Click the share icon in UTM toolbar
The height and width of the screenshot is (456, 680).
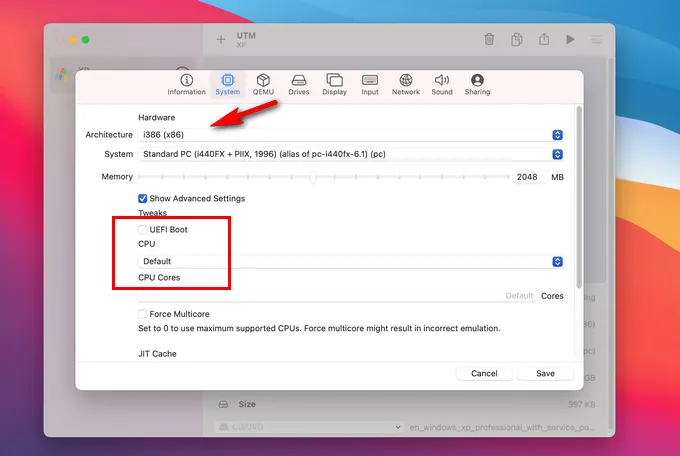(544, 39)
